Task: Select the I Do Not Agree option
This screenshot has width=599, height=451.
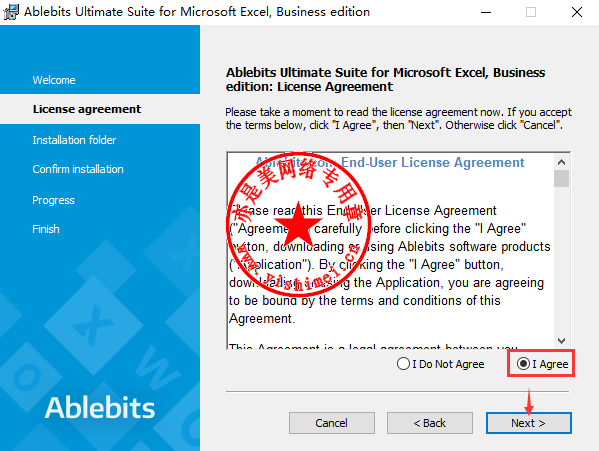Action: (403, 364)
